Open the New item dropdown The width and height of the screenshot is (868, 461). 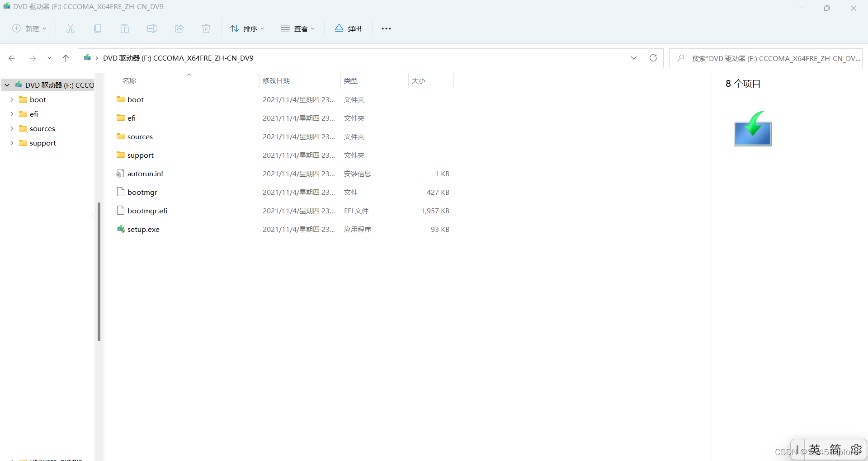point(29,28)
